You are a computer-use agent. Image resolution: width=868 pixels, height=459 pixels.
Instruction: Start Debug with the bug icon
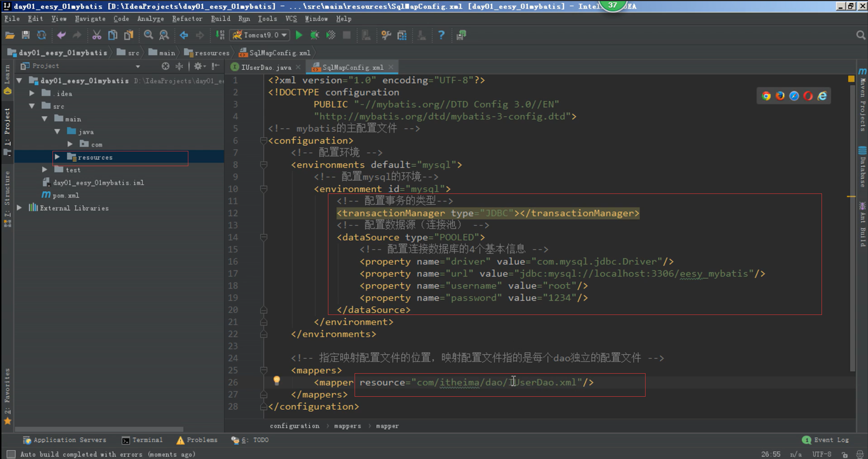point(315,35)
